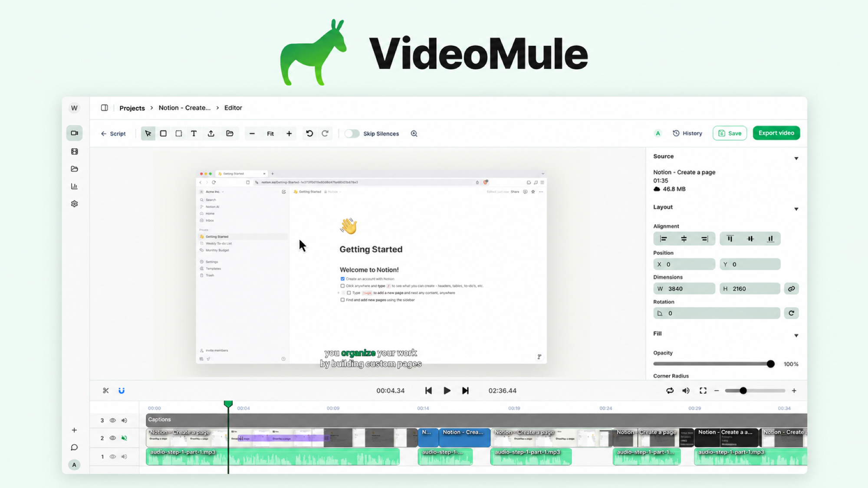
Task: Redo the last edit
Action: [325, 134]
